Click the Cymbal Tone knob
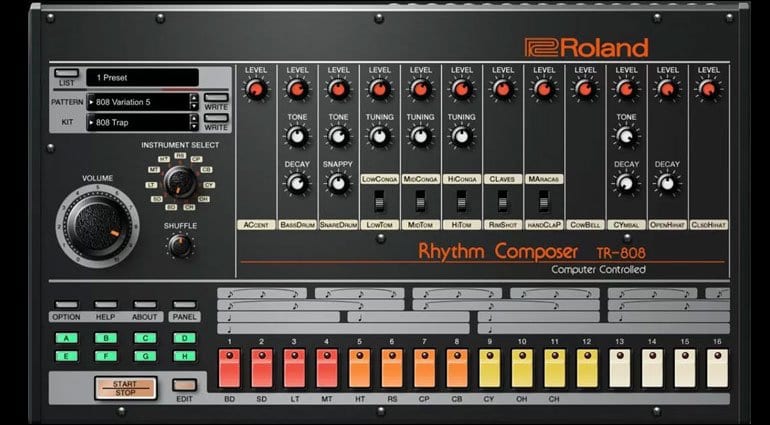This screenshot has width=770, height=425. click(x=626, y=136)
